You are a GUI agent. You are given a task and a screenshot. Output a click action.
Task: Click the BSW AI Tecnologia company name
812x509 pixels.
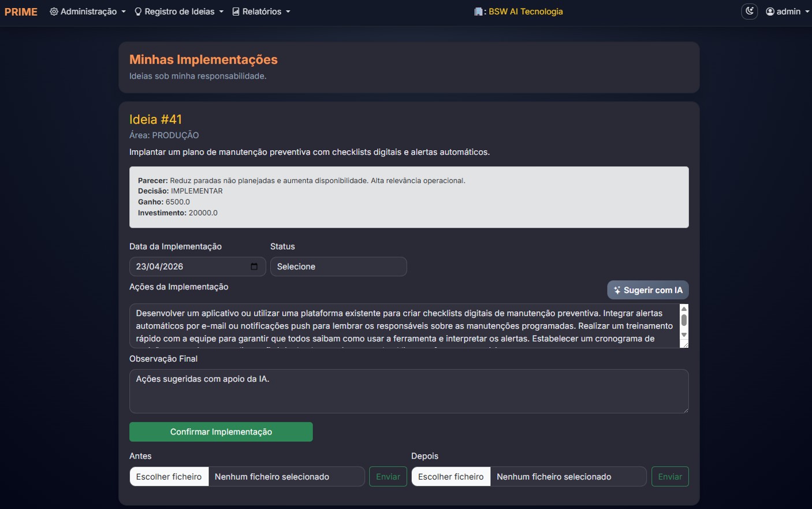(x=526, y=12)
